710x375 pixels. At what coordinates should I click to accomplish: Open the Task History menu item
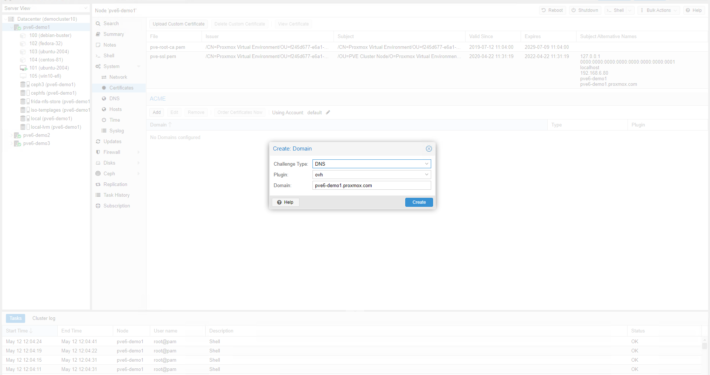coord(119,195)
